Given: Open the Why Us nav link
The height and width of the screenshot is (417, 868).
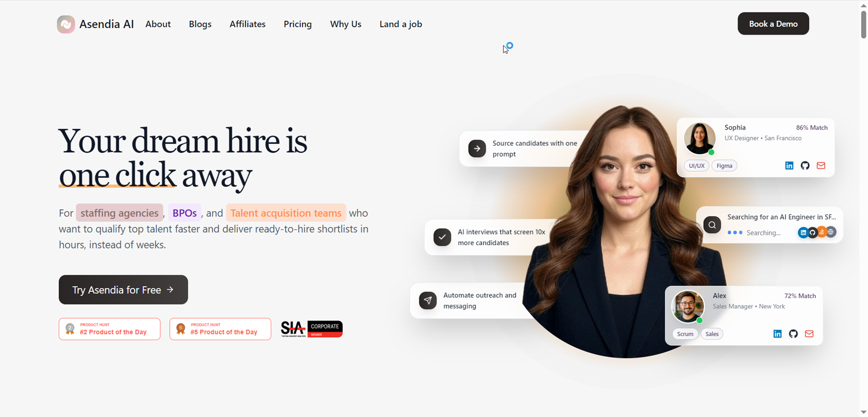Looking at the screenshot, I should [346, 24].
